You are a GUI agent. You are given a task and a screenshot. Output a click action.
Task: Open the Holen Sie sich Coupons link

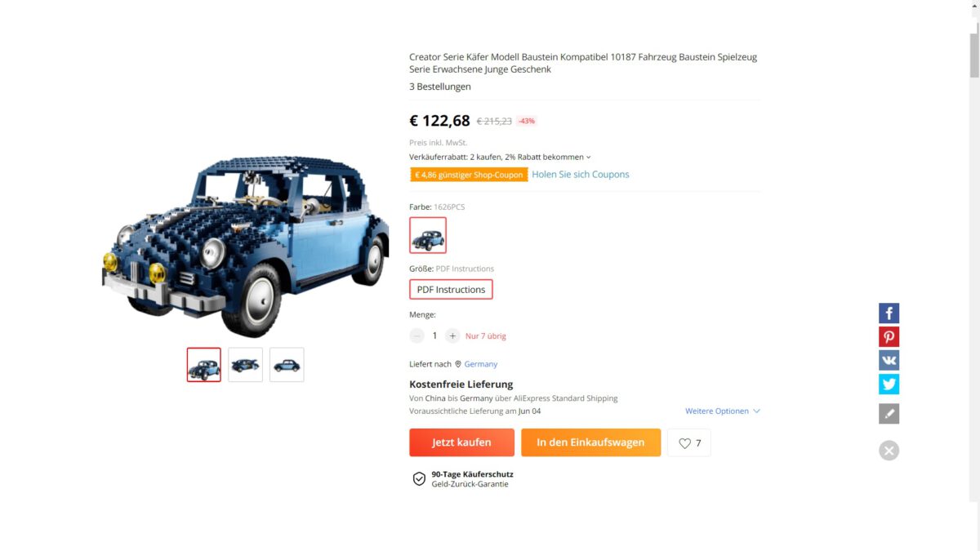tap(580, 175)
